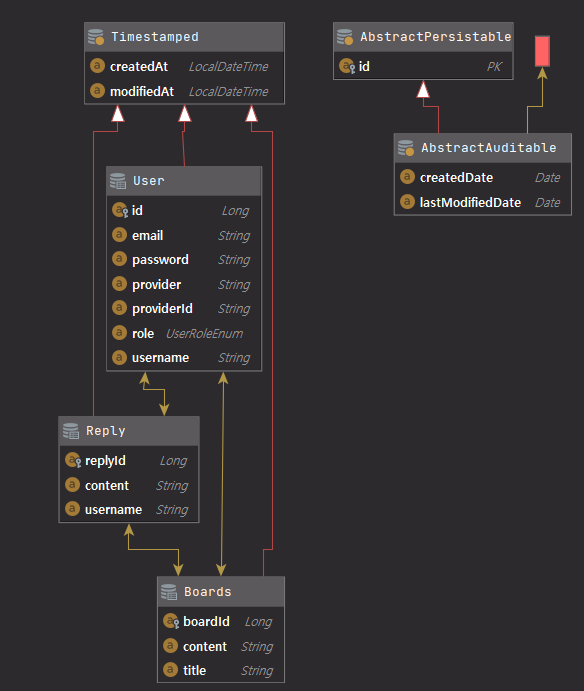Click the PK type label in AbstractPersistable
The height and width of the screenshot is (691, 584).
coord(494,67)
